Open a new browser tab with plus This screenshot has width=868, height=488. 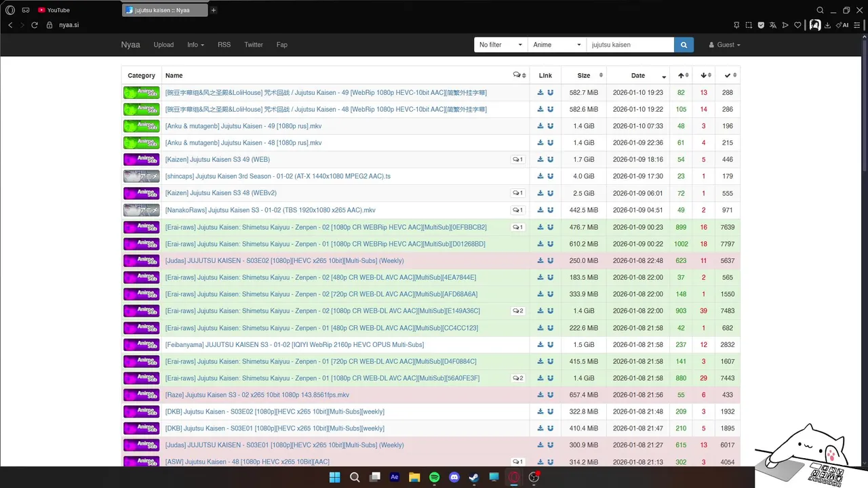[x=214, y=10]
